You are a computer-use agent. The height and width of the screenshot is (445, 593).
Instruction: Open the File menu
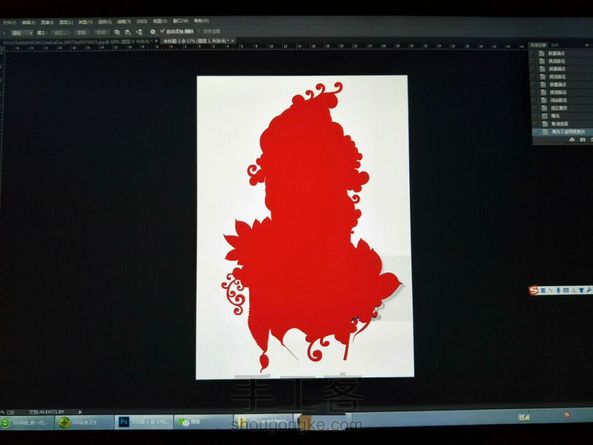click(x=9, y=23)
